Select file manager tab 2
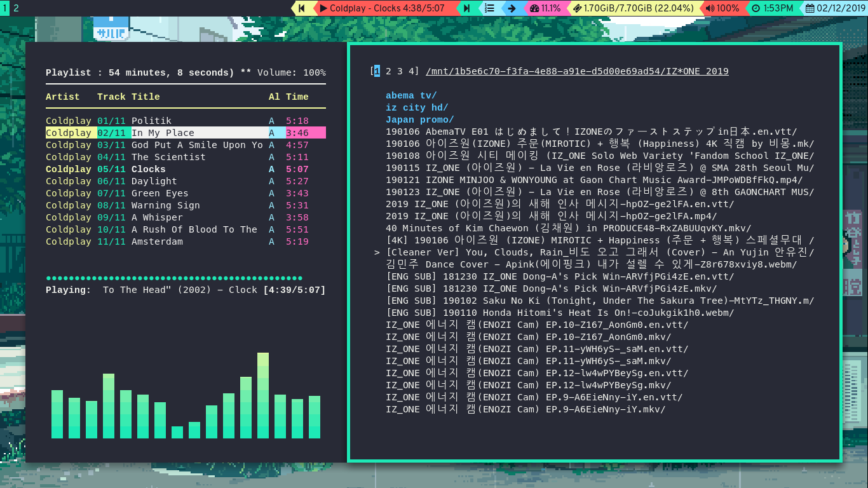Image resolution: width=868 pixels, height=488 pixels. [388, 71]
